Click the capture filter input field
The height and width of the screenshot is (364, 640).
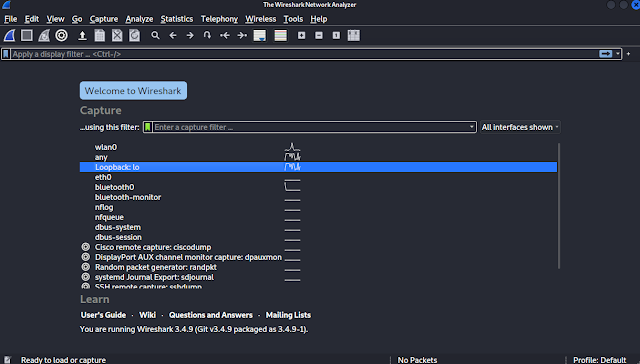point(310,127)
